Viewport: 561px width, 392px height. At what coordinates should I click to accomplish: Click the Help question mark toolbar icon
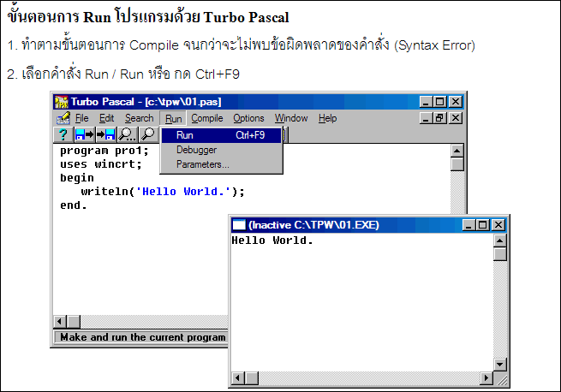[x=63, y=134]
